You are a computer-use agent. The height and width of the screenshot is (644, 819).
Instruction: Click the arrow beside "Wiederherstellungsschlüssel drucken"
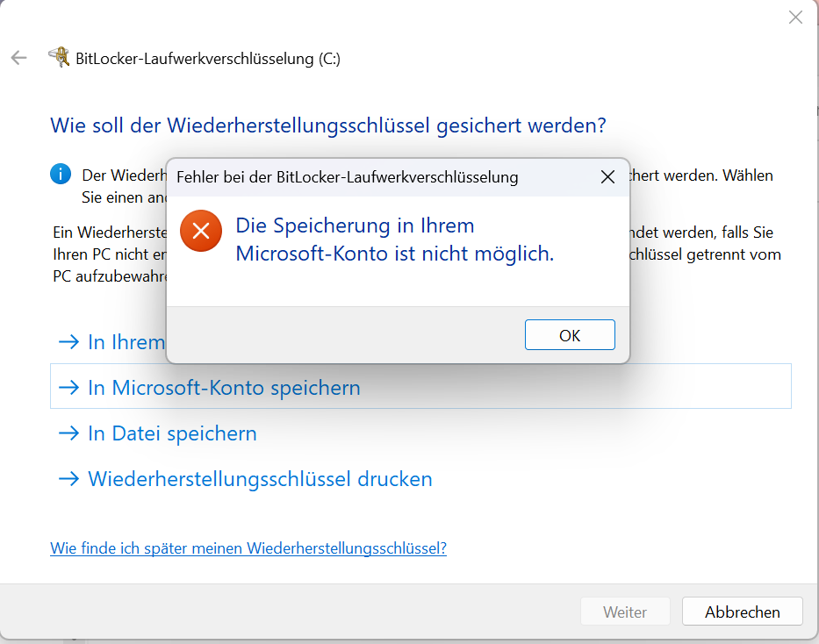coord(68,479)
